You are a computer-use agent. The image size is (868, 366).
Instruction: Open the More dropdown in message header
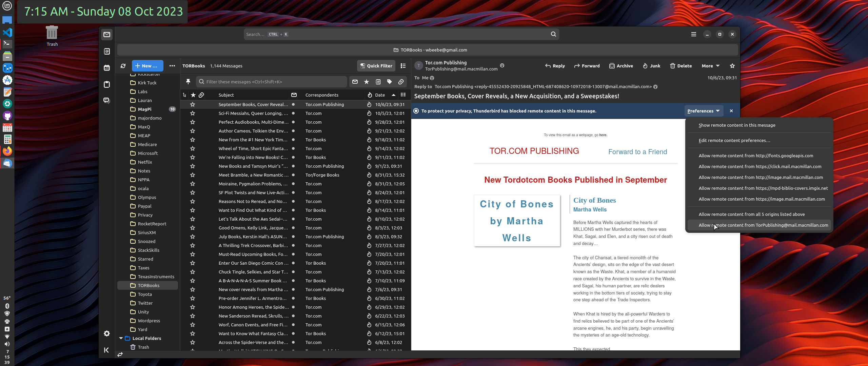tap(711, 66)
